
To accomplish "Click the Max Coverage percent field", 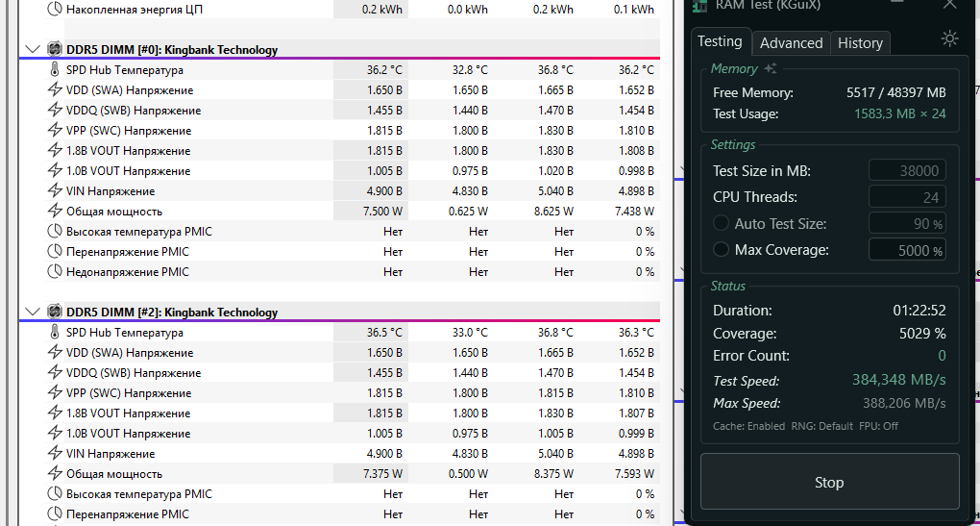I will pos(907,250).
